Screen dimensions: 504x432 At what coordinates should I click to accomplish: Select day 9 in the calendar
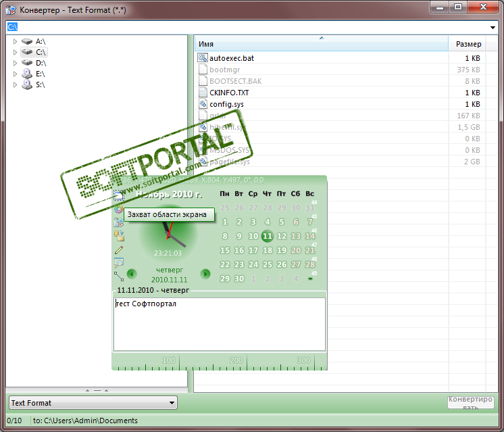(238, 236)
